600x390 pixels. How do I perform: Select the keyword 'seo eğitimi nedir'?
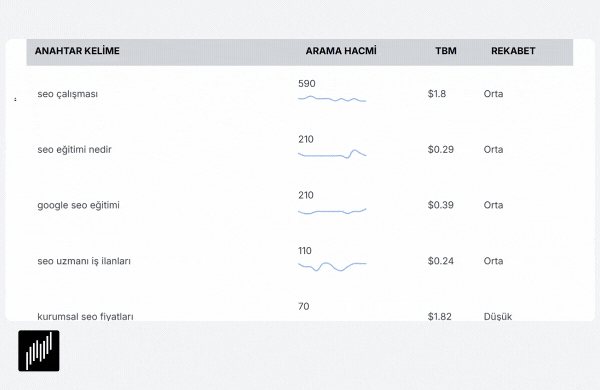75,150
